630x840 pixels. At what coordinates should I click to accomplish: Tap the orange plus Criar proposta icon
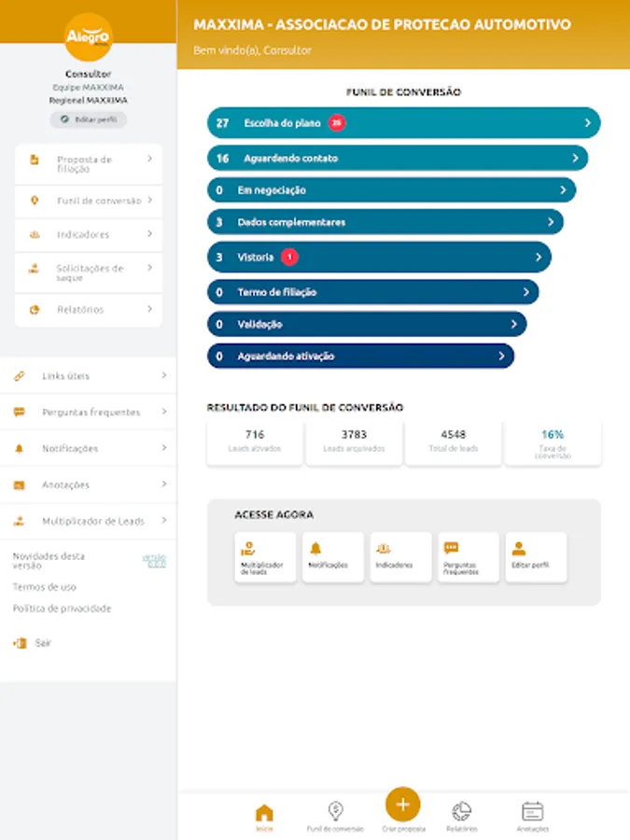[403, 805]
